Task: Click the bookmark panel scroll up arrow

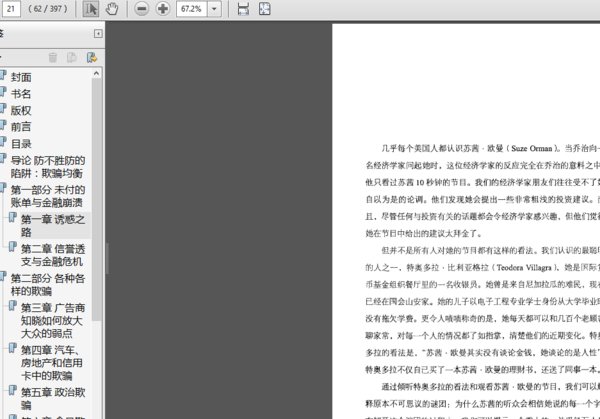Action: (x=96, y=73)
